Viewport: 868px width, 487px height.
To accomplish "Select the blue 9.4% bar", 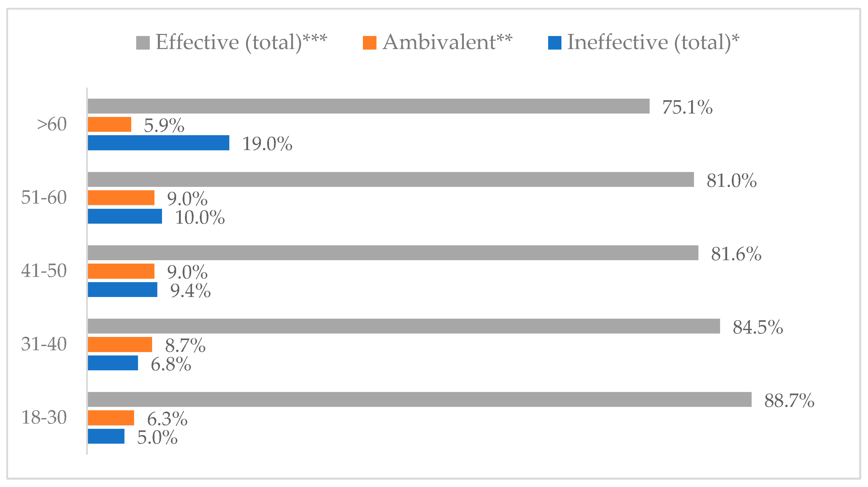I will click(122, 289).
